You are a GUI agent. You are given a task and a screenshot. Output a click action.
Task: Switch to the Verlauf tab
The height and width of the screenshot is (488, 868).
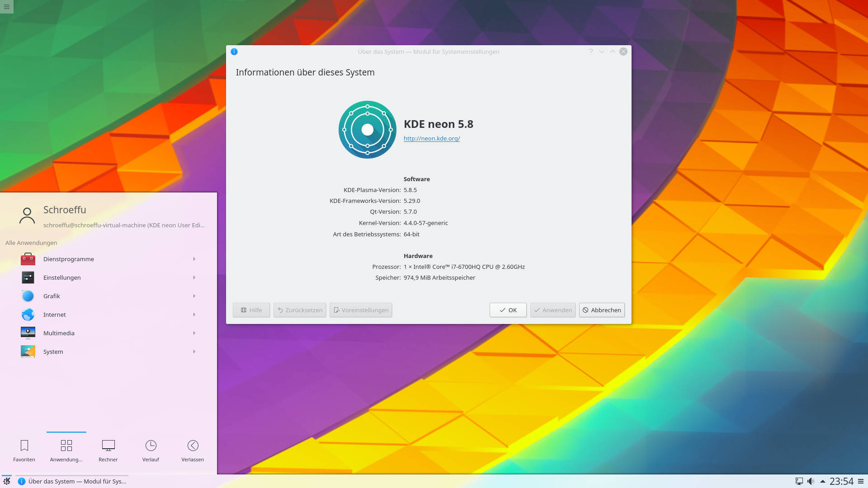(151, 451)
